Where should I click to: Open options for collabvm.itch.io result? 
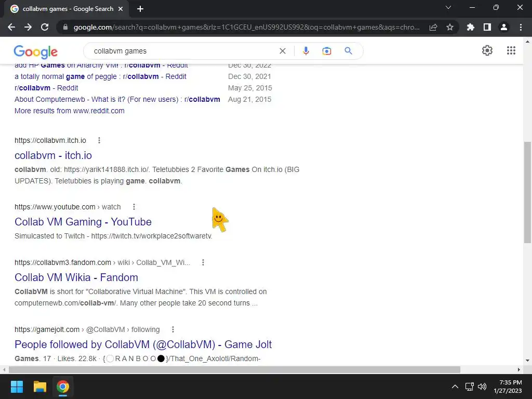99,140
